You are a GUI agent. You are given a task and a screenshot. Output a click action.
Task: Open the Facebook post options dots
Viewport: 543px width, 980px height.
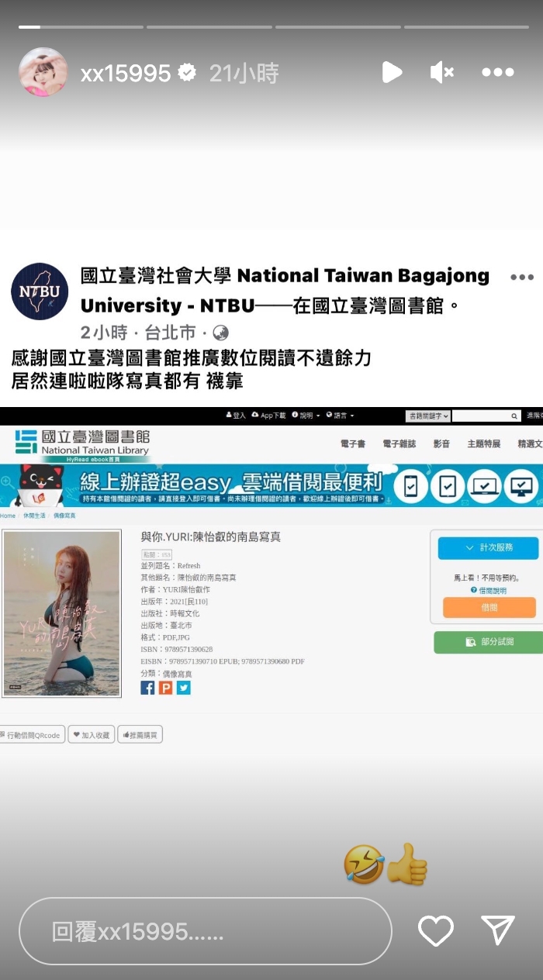point(521,278)
